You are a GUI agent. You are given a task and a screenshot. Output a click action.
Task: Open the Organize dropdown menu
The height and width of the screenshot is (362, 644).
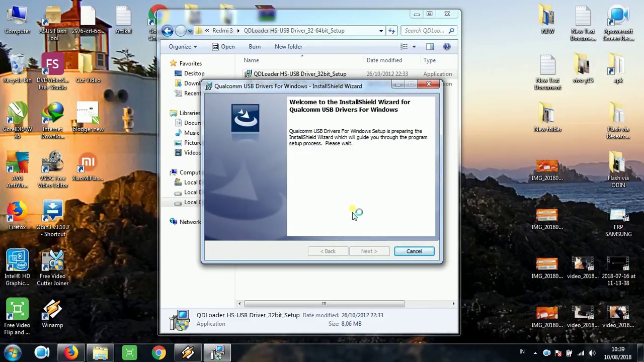[183, 46]
